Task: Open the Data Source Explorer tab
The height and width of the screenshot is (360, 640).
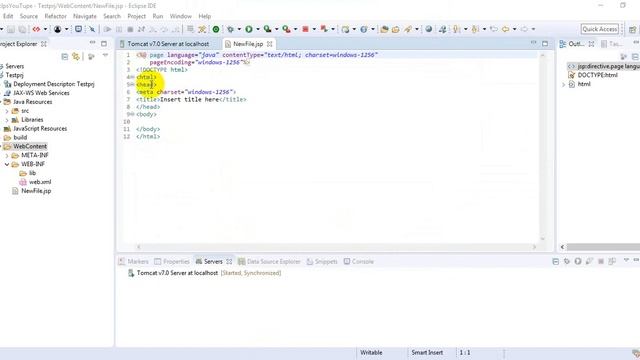Action: click(x=269, y=262)
